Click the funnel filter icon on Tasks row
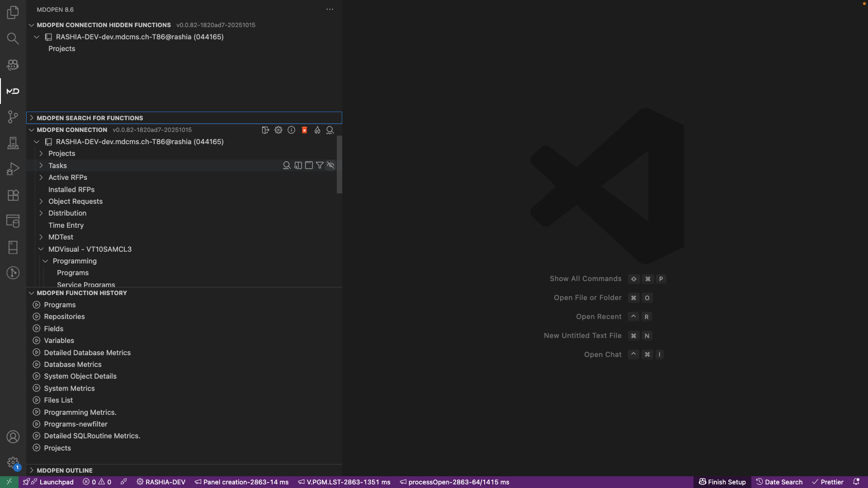This screenshot has width=868, height=488. [320, 165]
